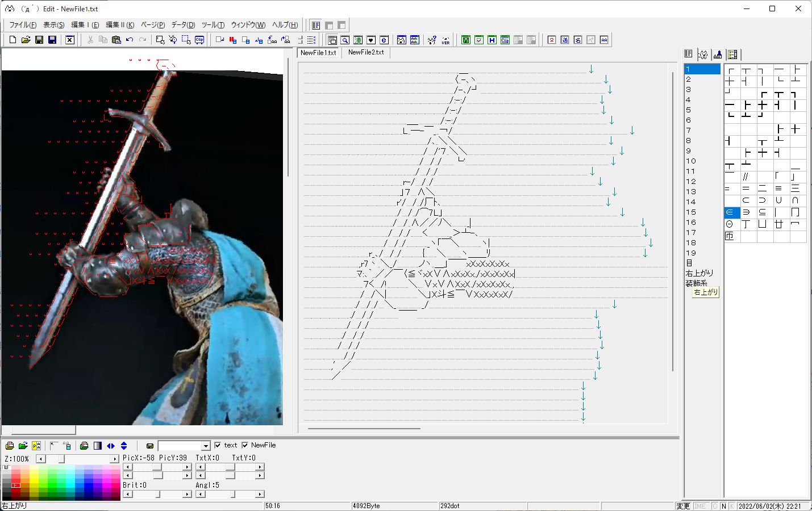Image resolution: width=812 pixels, height=511 pixels.
Task: Select row 10 in the character list
Action: tap(690, 161)
